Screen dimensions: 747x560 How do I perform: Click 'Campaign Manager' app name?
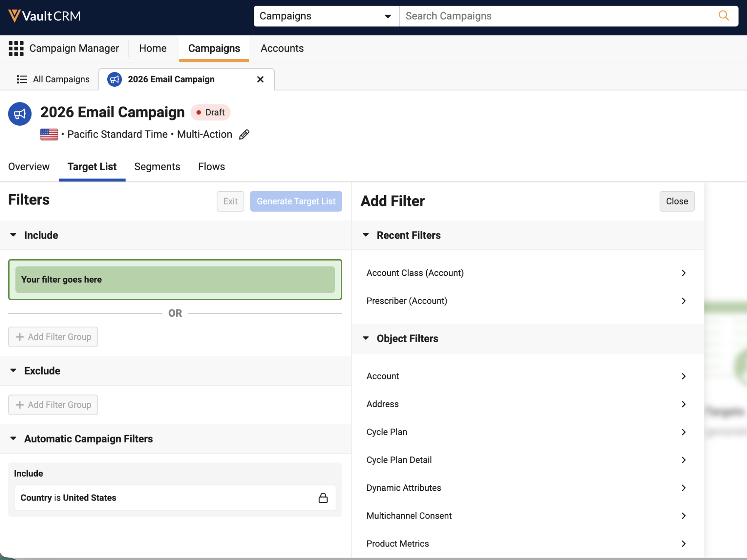[74, 48]
